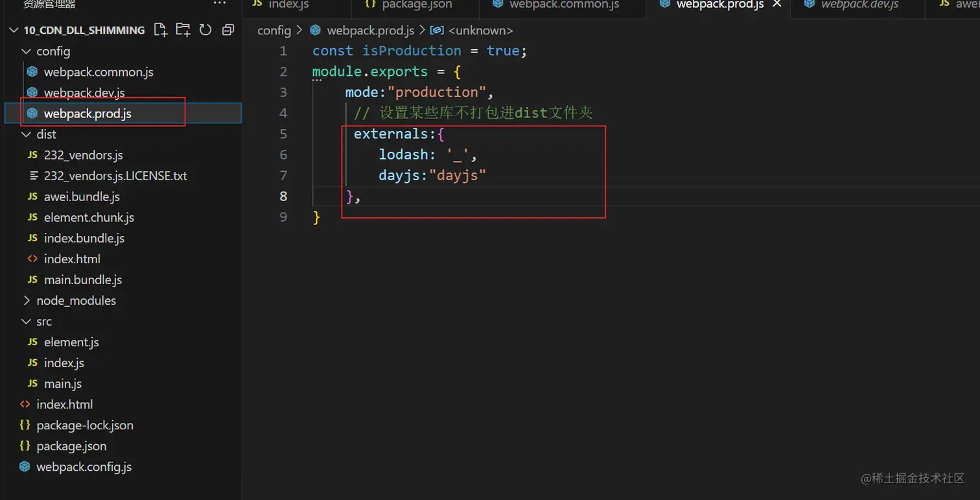Click the New File icon
Screen dimensions: 980x500
point(160,30)
